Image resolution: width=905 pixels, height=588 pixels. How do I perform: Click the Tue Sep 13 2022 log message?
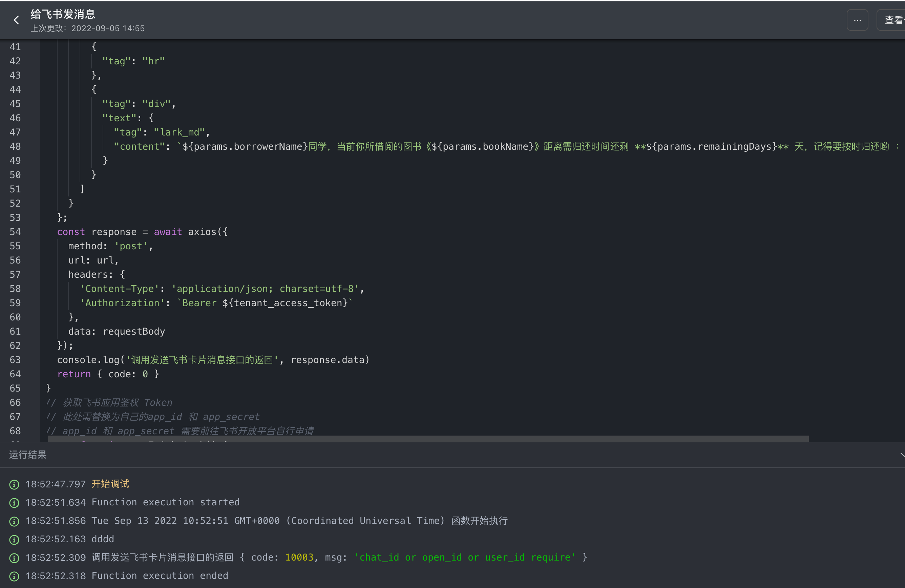point(300,521)
